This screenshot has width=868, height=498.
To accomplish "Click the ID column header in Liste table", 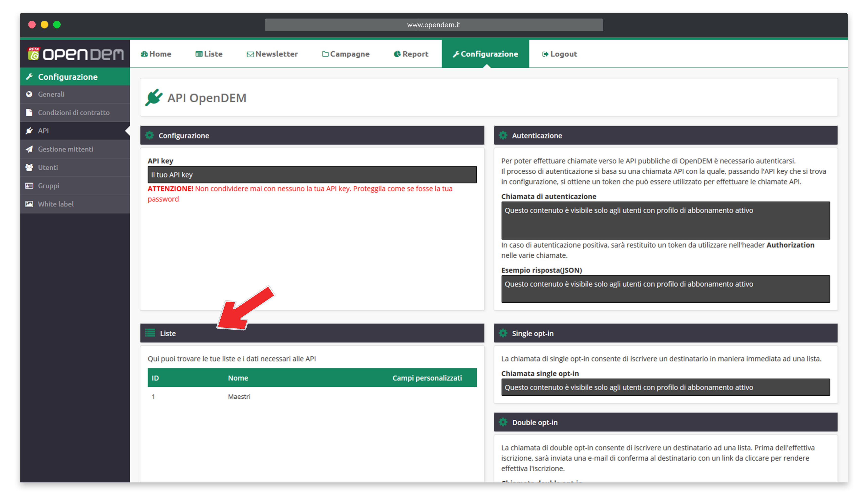I will (155, 378).
